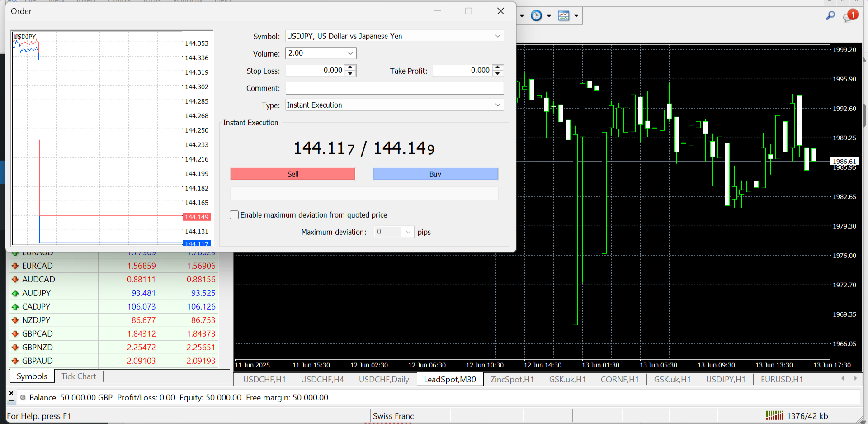Click the AUDCAD direction arrow icon
Viewport: 868px width, 424px height.
[x=15, y=280]
